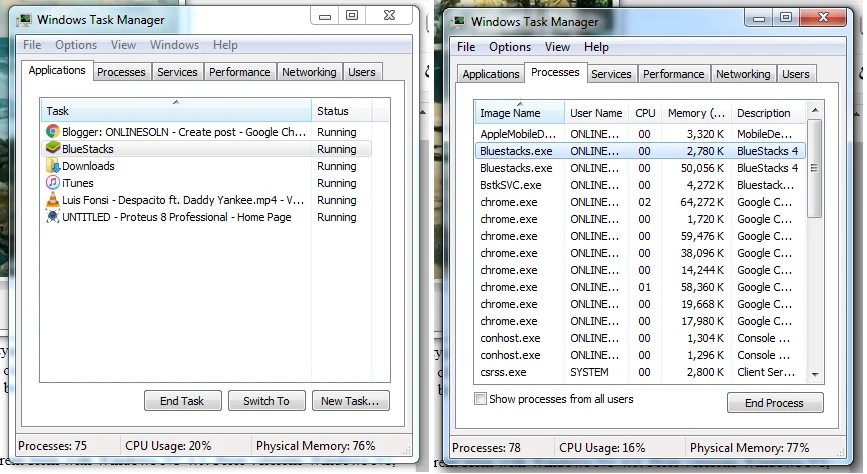The width and height of the screenshot is (867, 474).
Task: Sort by the Task column header
Action: [x=176, y=111]
